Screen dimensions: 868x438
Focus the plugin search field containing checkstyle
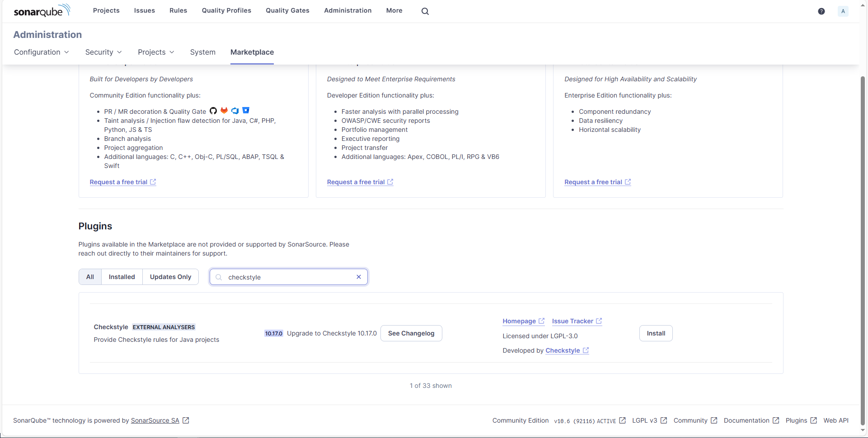[x=289, y=277]
